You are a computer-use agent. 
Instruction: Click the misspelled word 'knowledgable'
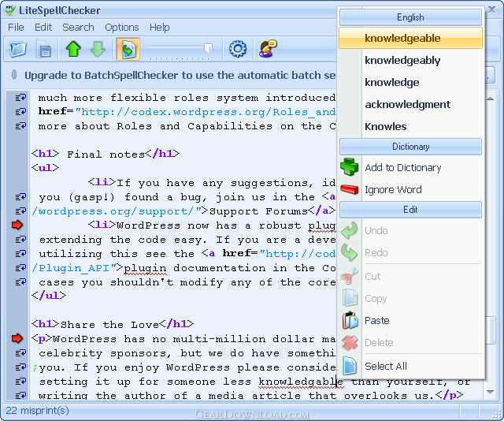(301, 382)
